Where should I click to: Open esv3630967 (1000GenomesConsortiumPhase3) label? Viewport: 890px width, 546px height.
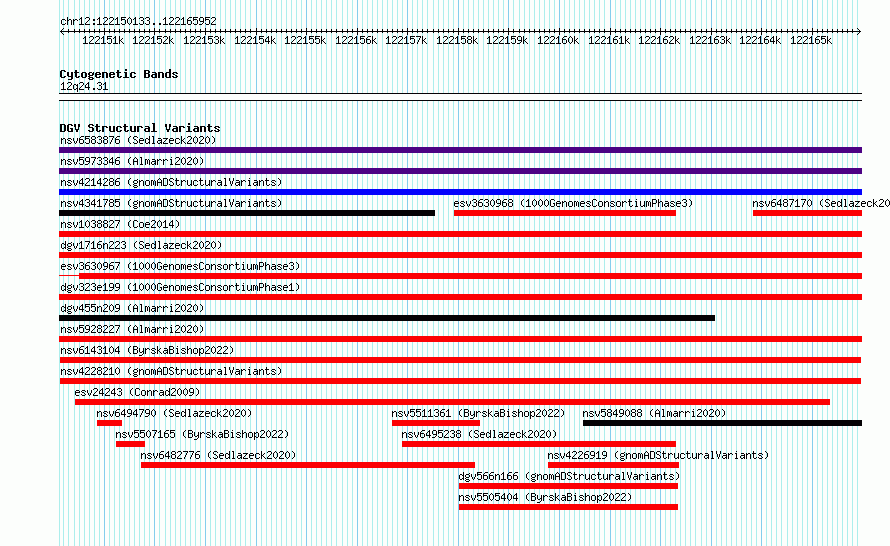pyautogui.click(x=180, y=266)
